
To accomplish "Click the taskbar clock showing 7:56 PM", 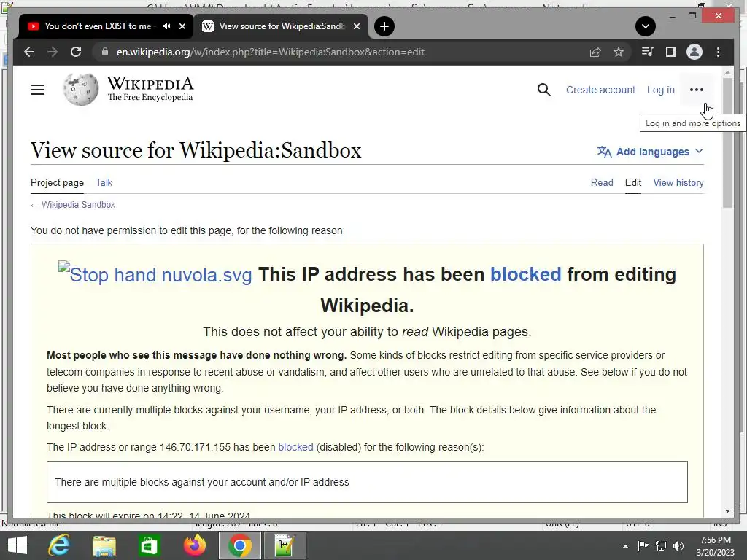I will click(x=715, y=545).
